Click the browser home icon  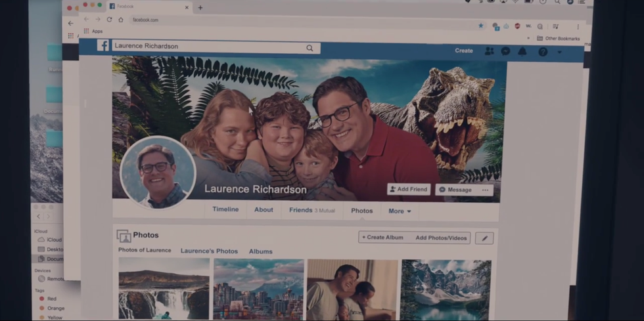click(121, 19)
